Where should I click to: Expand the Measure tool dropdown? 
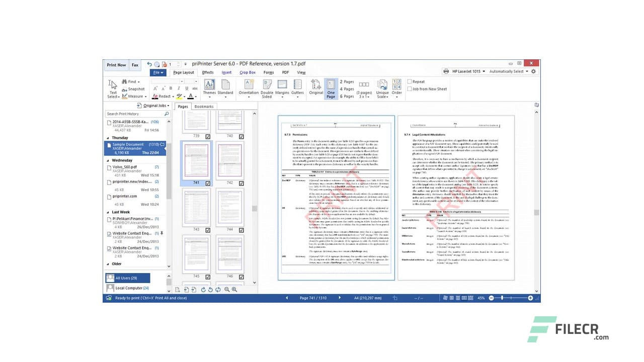(145, 96)
